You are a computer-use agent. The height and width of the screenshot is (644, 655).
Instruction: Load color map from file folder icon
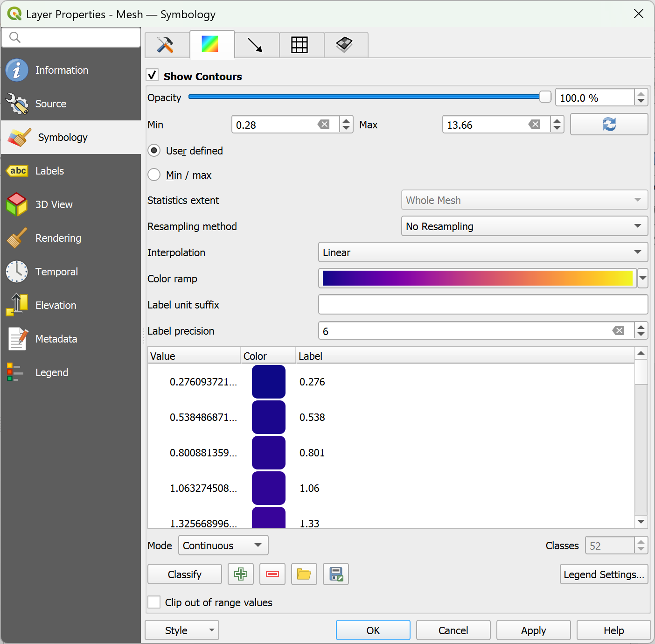304,574
